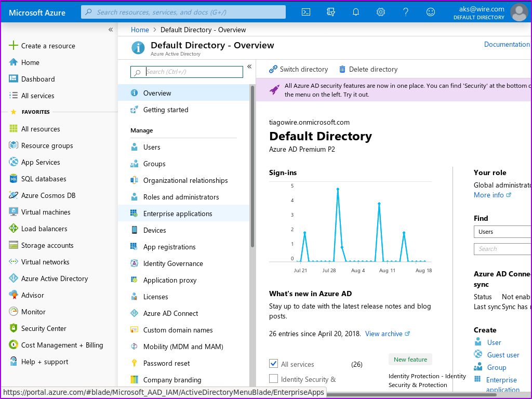Click the Delete directory trash icon

coord(342,69)
